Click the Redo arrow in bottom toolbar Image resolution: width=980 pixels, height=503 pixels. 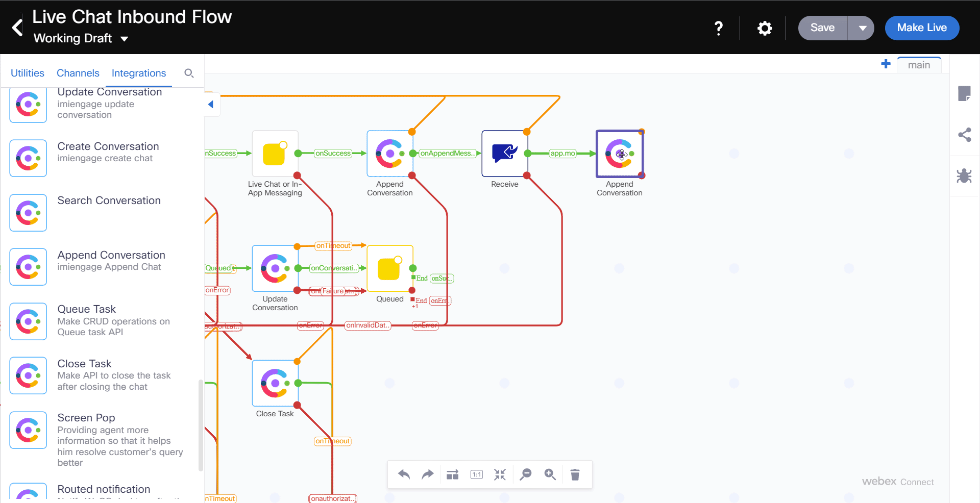coord(428,474)
